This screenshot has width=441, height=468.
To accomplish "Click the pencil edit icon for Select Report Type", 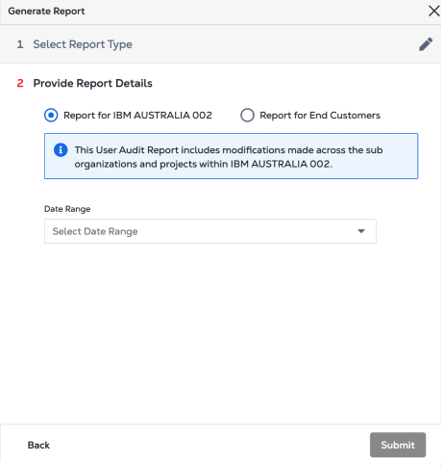I will (x=426, y=44).
